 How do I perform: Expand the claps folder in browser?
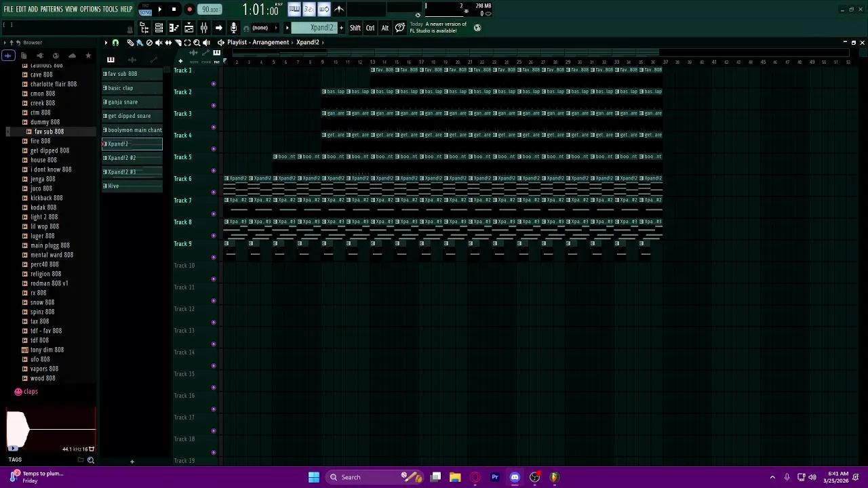26,391
